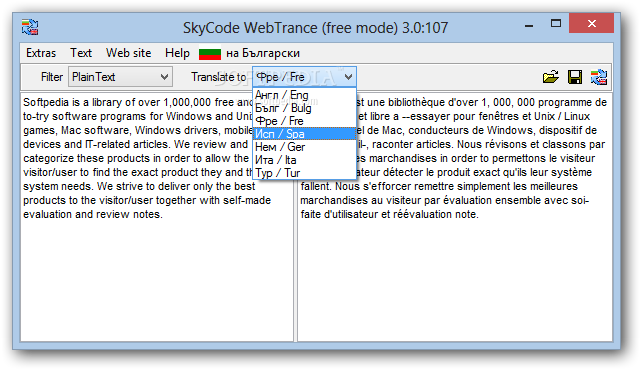The width and height of the screenshot is (641, 370).
Task: Maximize the WebTrance window
Action: (x=556, y=24)
